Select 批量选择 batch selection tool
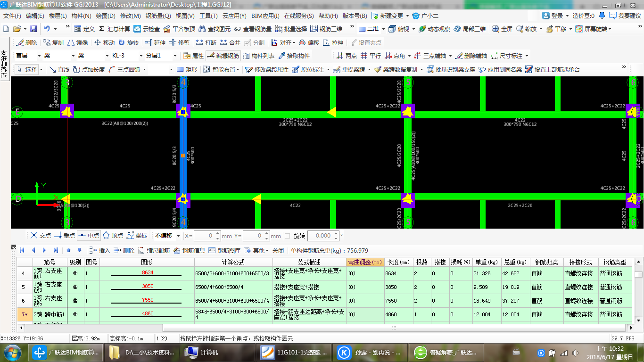This screenshot has width=644, height=362. [291, 29]
